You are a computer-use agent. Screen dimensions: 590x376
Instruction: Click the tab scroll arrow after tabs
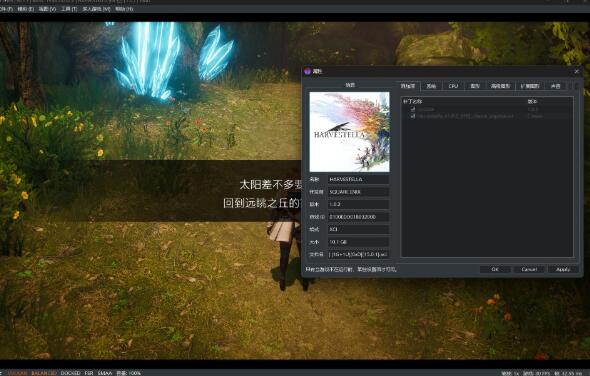576,86
